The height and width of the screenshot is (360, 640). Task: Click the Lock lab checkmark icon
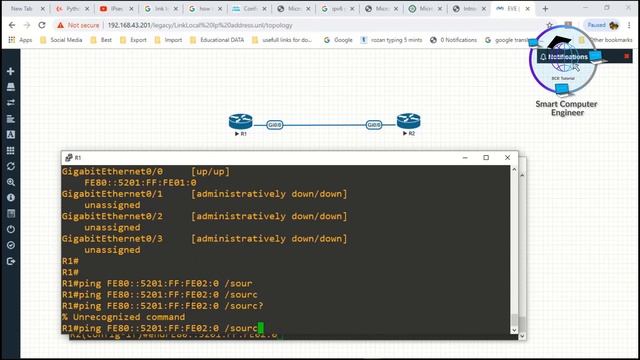(x=11, y=245)
